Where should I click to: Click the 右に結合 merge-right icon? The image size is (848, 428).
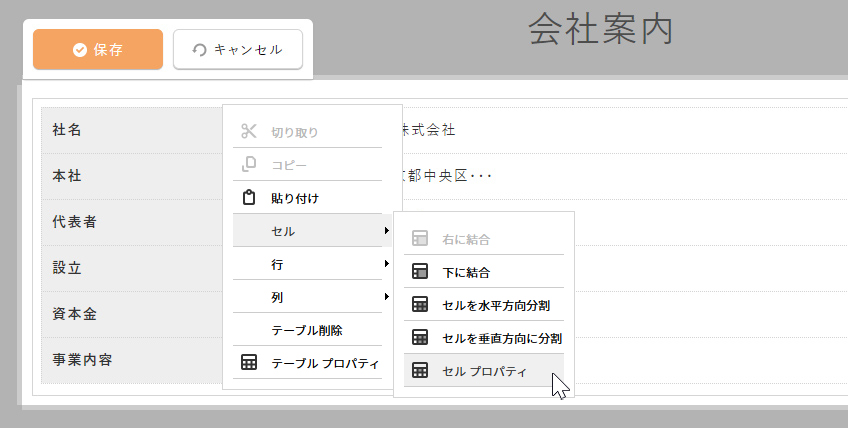click(420, 240)
